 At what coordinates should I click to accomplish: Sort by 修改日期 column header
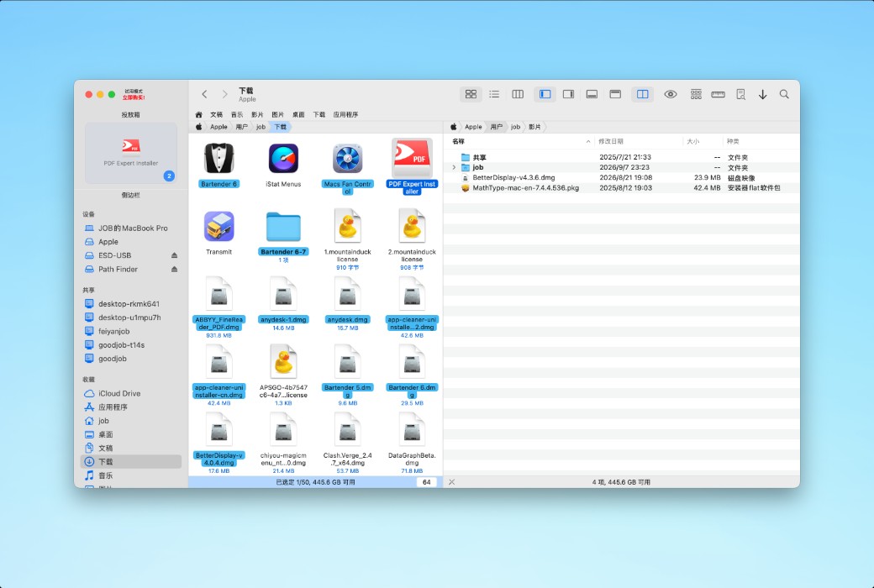[610, 142]
